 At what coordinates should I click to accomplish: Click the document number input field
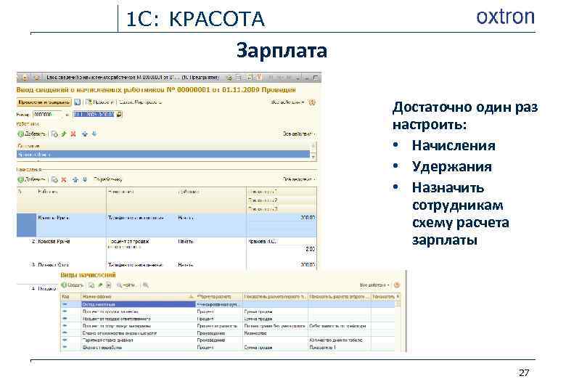[47, 115]
